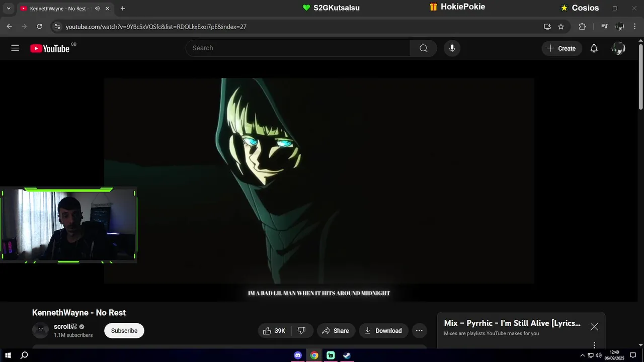Open the volume control in system tray
This screenshot has height=362, width=644.
599,355
